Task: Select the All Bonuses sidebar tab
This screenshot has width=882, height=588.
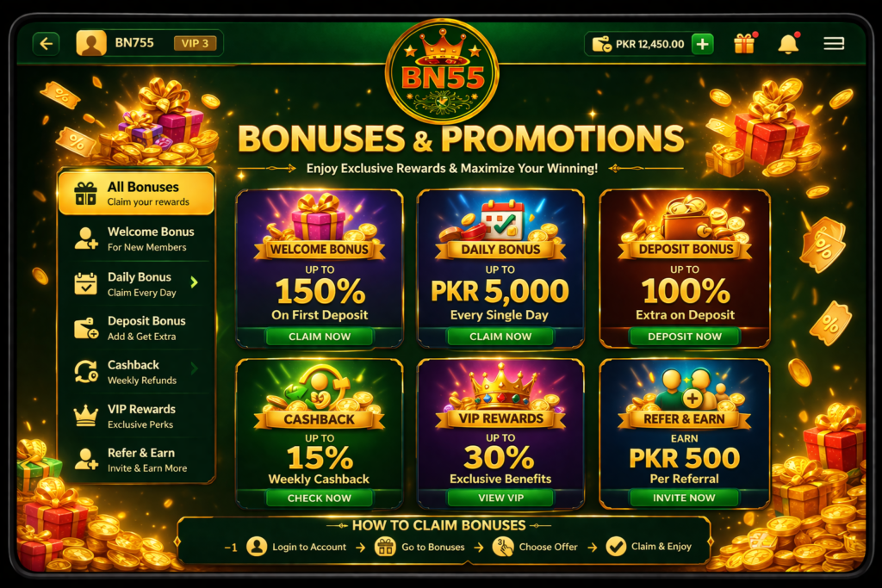Action: tap(136, 194)
